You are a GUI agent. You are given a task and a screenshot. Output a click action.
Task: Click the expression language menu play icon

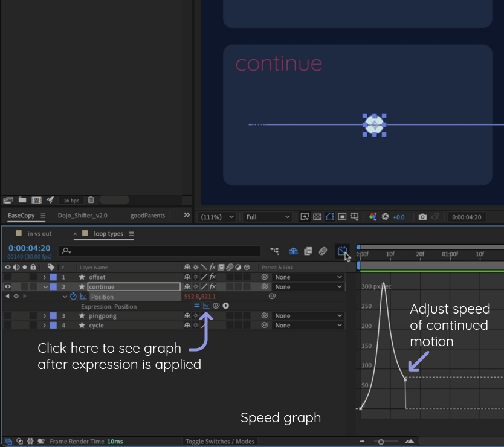pyautogui.click(x=225, y=306)
